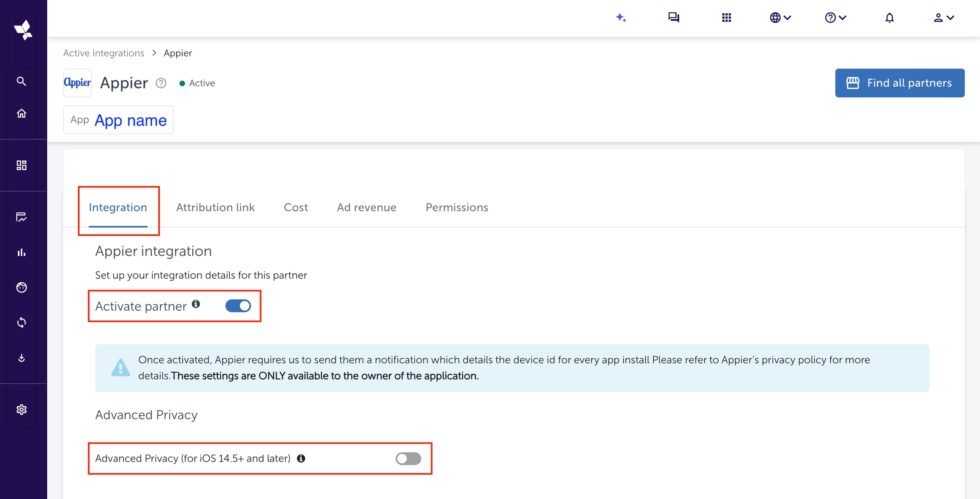
Task: Switch to the Ad revenue tab
Action: tap(366, 207)
